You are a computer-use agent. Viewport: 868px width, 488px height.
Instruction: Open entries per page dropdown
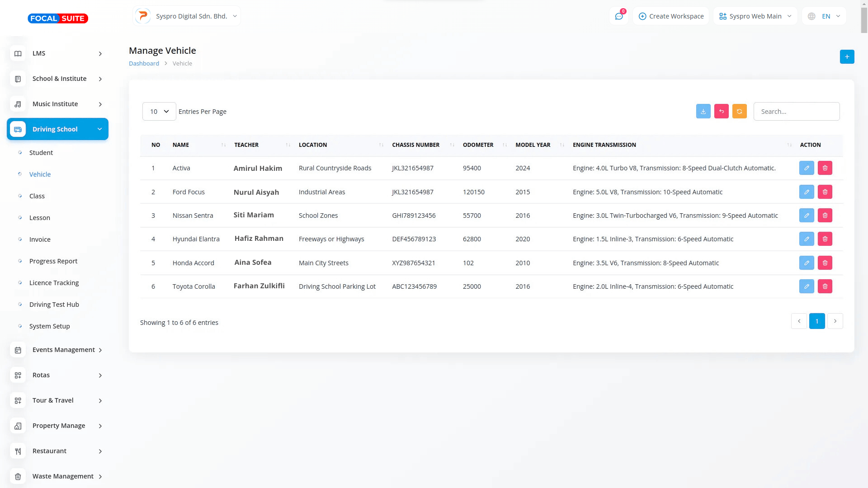[159, 112]
